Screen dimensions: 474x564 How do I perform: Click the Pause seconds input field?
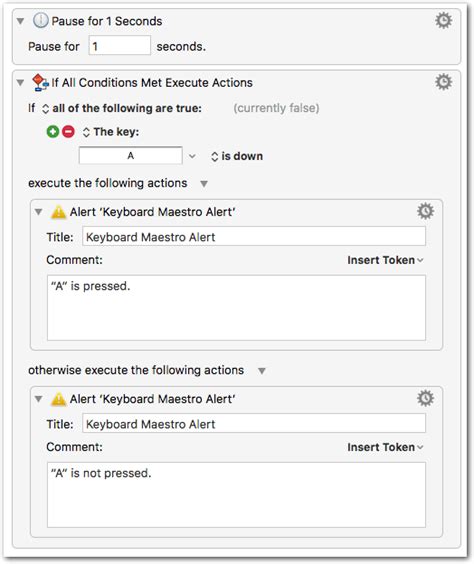tap(120, 46)
